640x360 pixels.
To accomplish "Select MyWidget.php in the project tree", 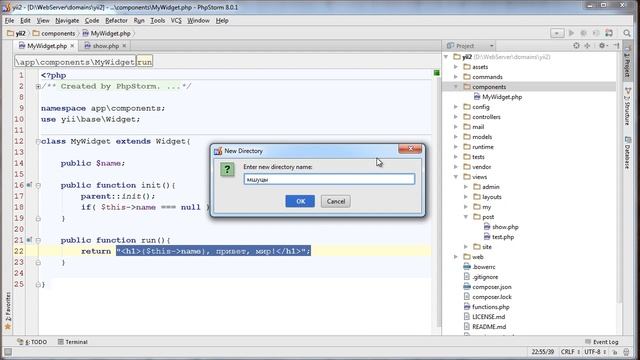I will click(498, 97).
